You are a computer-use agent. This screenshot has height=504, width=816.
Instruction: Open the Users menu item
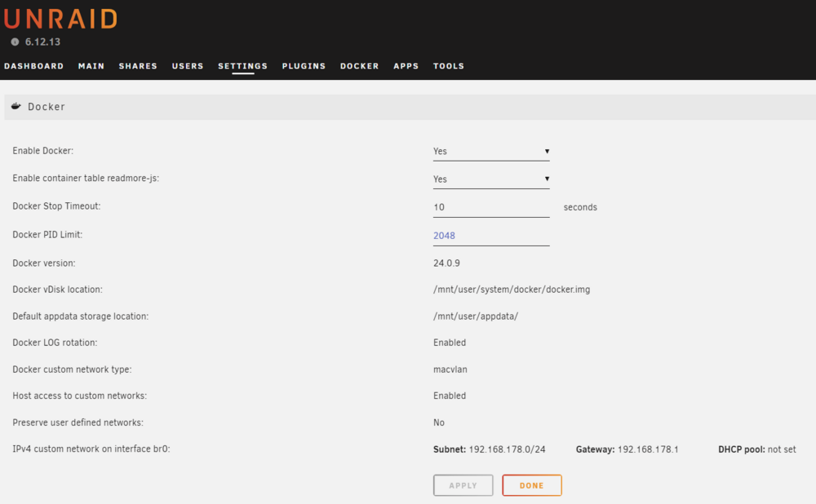tap(188, 66)
